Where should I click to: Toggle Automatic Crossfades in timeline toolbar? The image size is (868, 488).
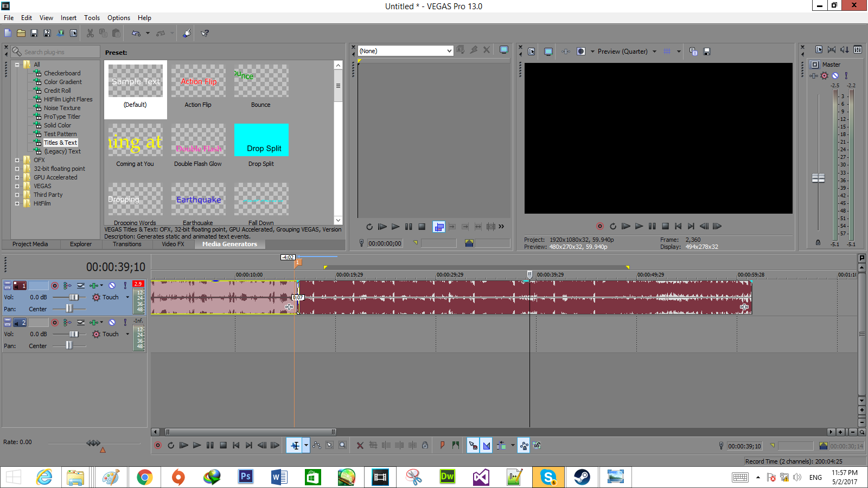coord(486,445)
